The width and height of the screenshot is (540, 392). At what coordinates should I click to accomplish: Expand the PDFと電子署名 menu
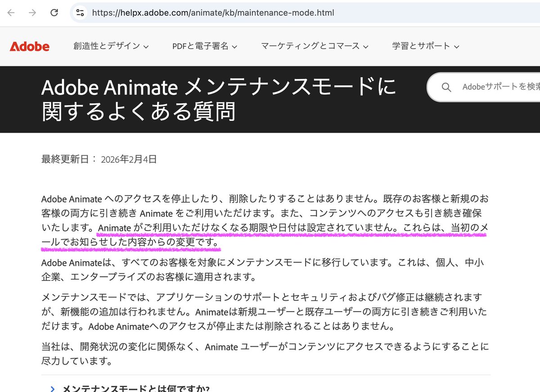[205, 46]
